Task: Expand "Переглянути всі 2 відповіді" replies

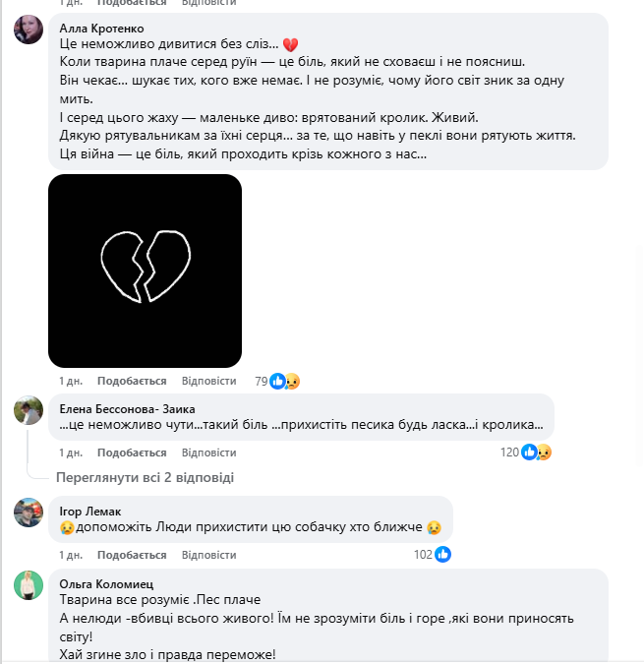Action: point(145,478)
